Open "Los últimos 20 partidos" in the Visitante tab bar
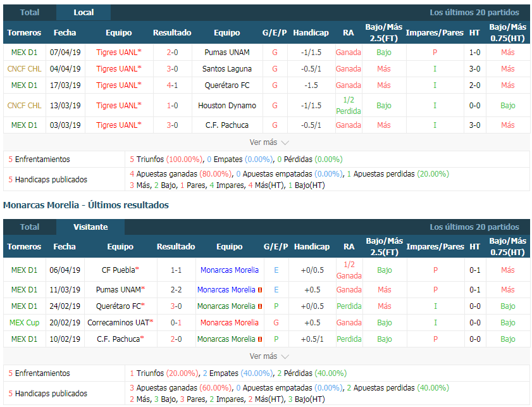The height and width of the screenshot is (407, 532). point(474,227)
